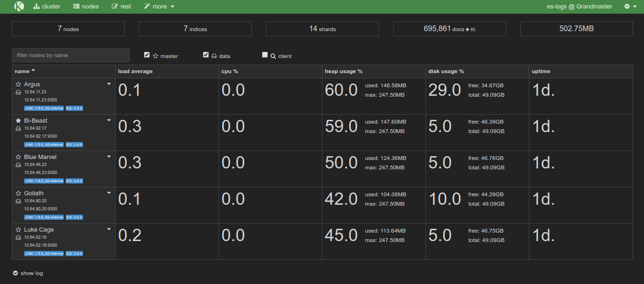
Task: Click the star icon beside Goliath
Action: point(18,193)
